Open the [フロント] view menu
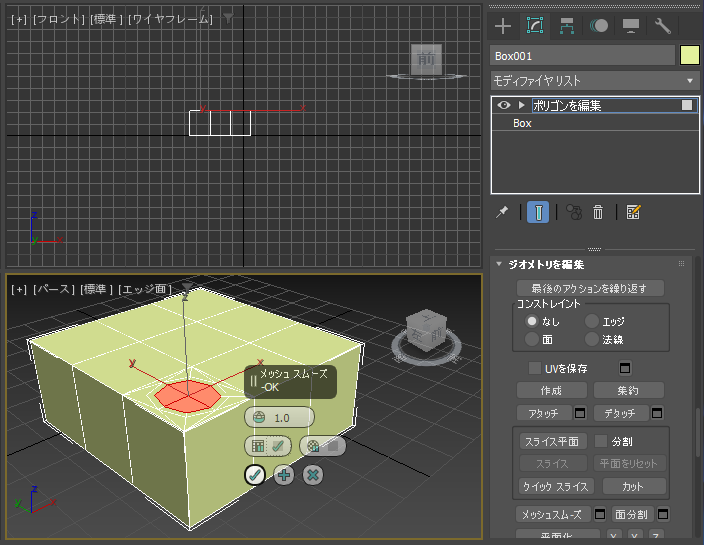Image resolution: width=704 pixels, height=545 pixels. (x=59, y=19)
